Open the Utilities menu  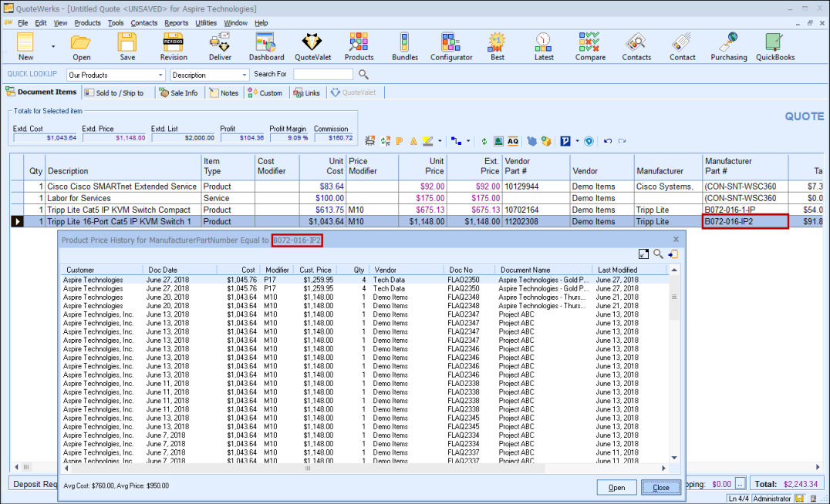(206, 23)
